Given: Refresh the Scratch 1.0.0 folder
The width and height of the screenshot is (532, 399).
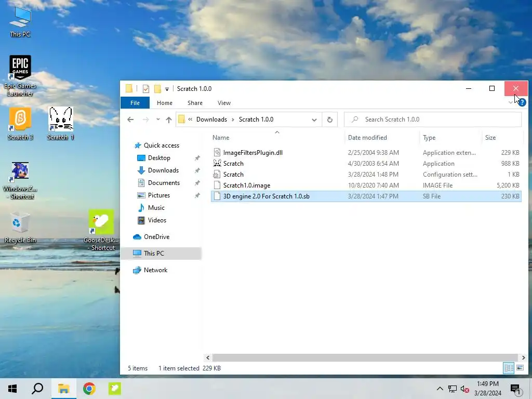Looking at the screenshot, I should (x=330, y=120).
